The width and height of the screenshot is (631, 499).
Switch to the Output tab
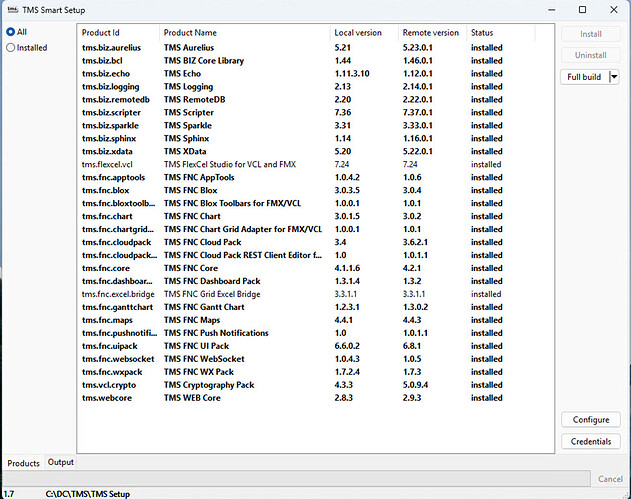pos(61,462)
